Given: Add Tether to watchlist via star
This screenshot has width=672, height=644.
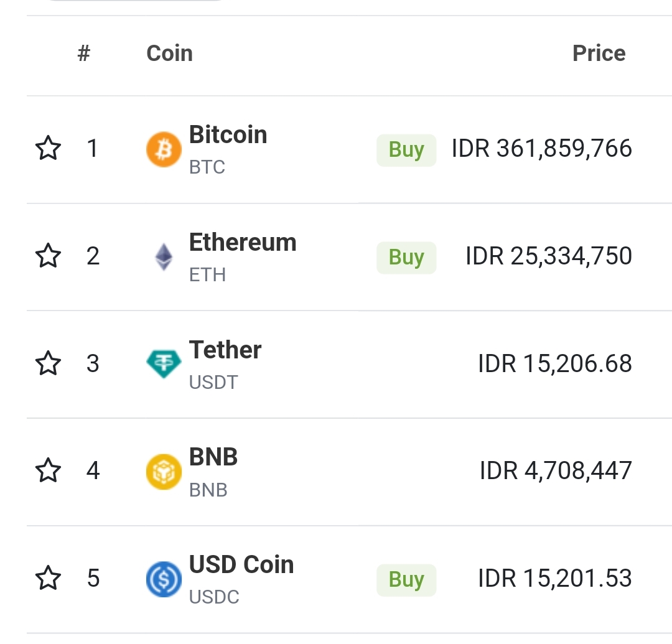Looking at the screenshot, I should [x=49, y=364].
